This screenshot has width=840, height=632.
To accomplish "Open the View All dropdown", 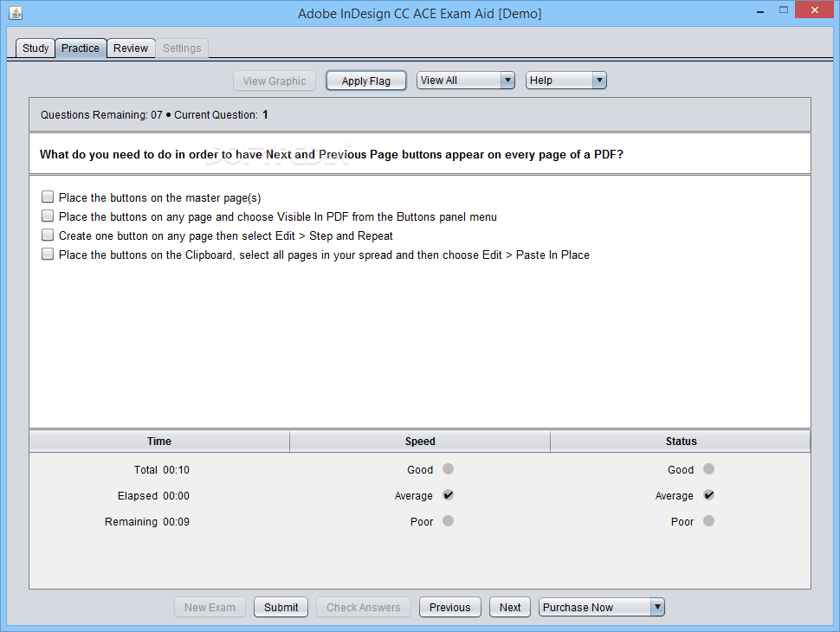I will pos(466,81).
